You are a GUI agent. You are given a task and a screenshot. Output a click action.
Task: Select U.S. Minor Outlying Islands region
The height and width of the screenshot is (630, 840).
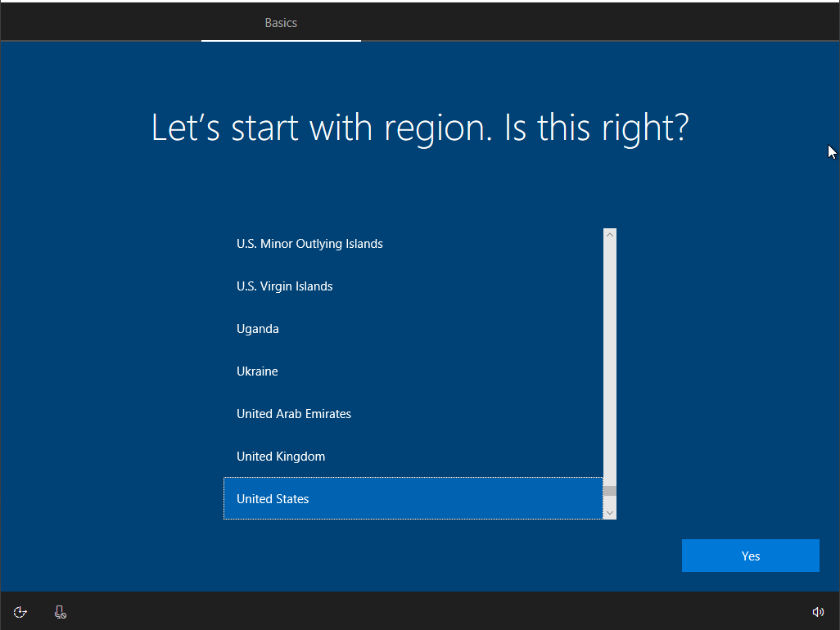(x=413, y=244)
